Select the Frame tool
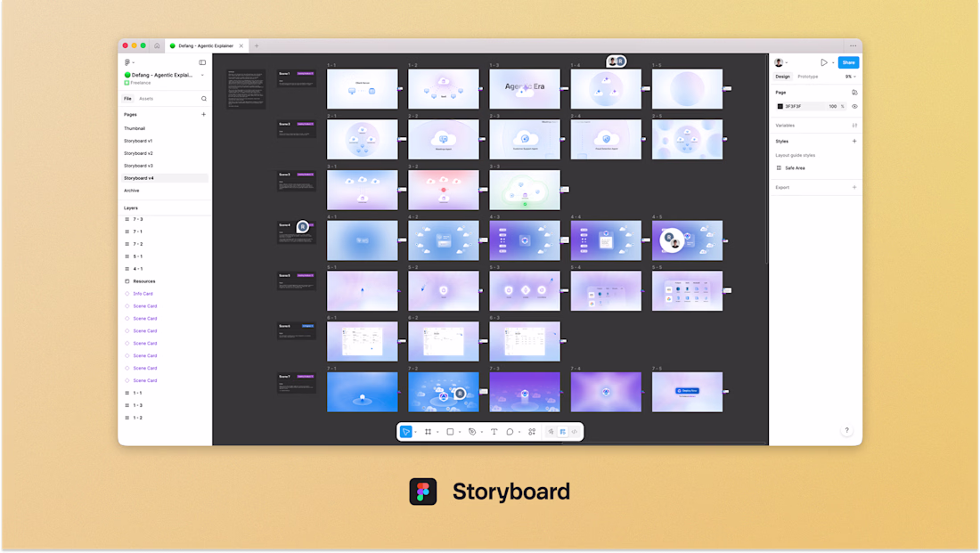The image size is (980, 553). click(429, 432)
